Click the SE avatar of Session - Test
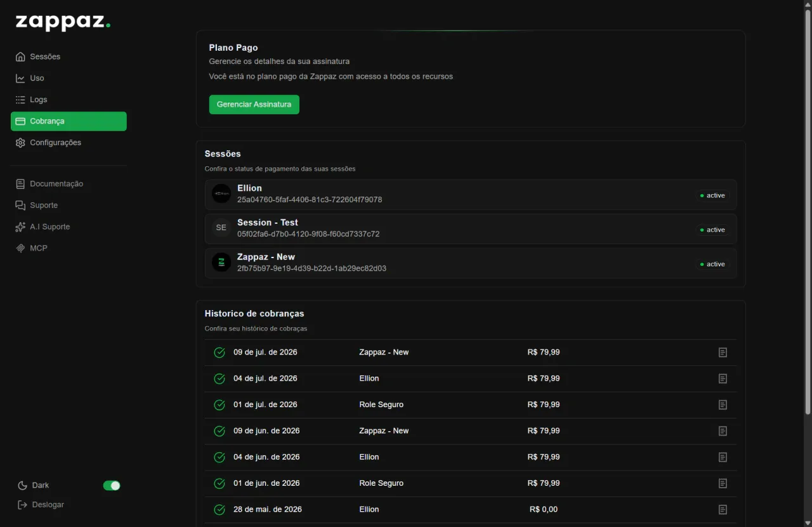812x527 pixels. point(221,228)
